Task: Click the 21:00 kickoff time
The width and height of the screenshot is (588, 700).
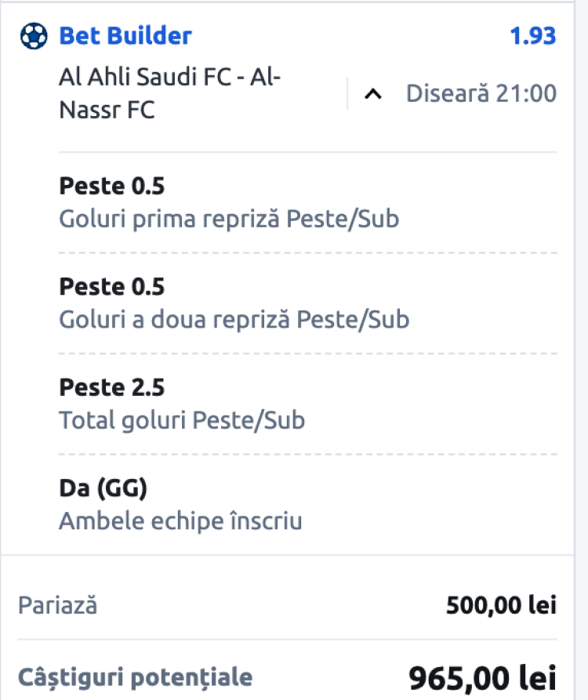Action: pyautogui.click(x=527, y=94)
